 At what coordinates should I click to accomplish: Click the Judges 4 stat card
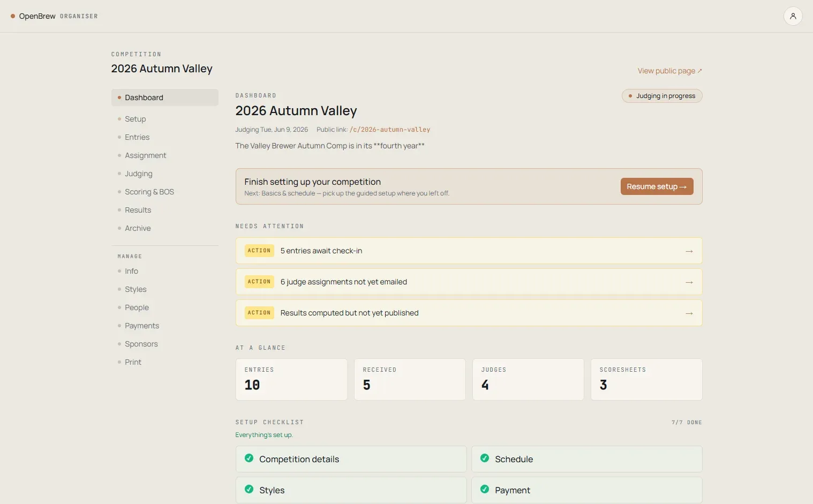[528, 379]
